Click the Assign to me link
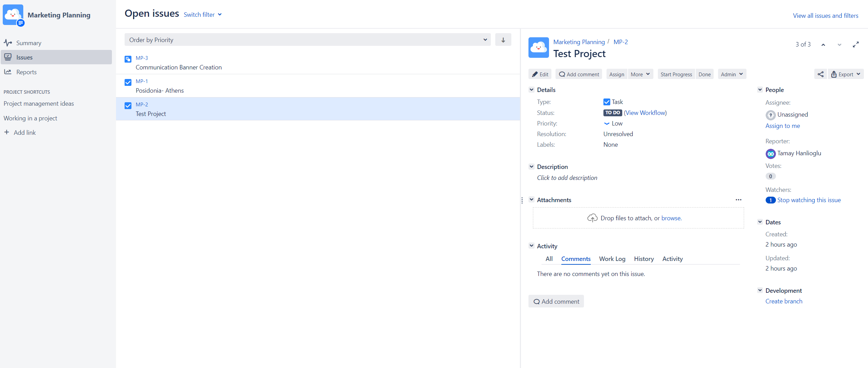Screen dimensions: 868x368 pyautogui.click(x=782, y=126)
